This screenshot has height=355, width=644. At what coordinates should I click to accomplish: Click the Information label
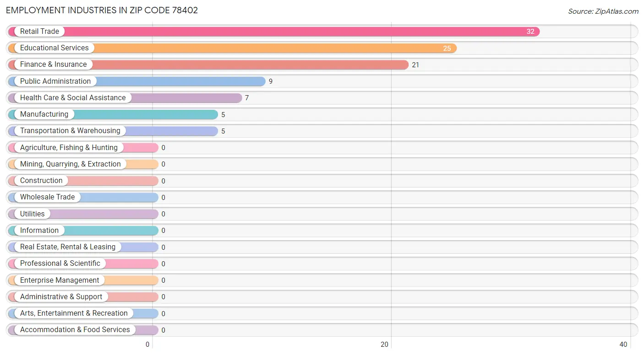click(x=39, y=231)
